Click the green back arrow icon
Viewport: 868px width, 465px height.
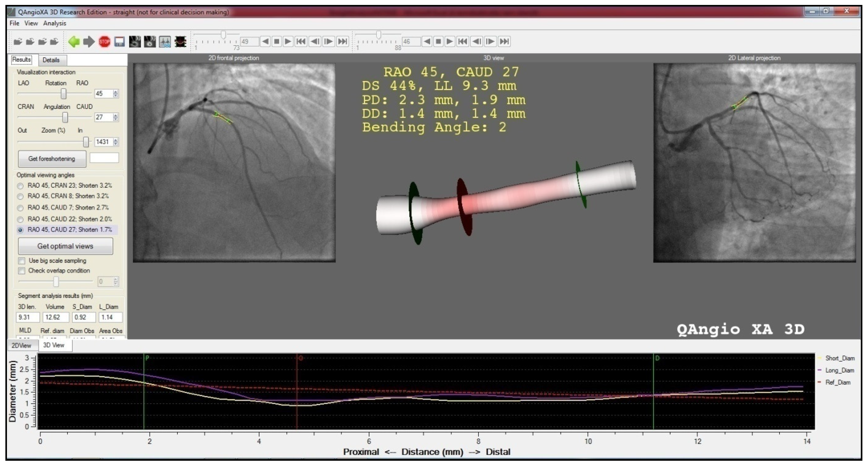click(x=74, y=42)
